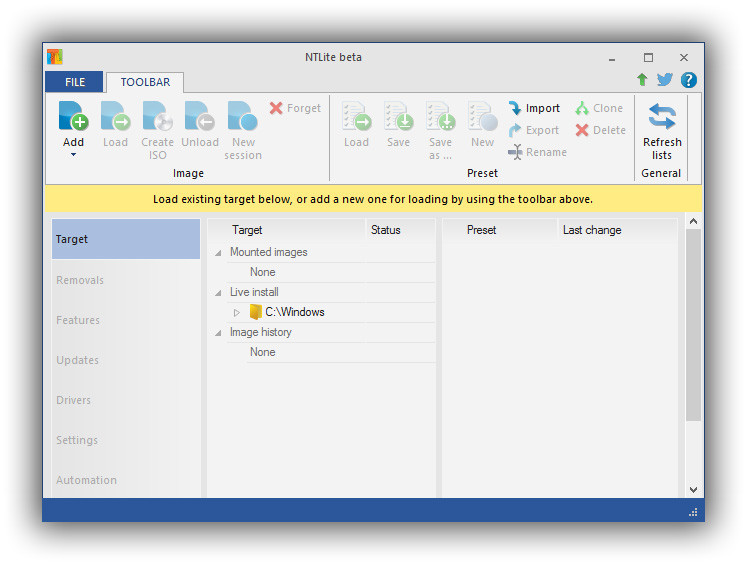Click the Import preset icon
This screenshot has height=564, width=747.
(x=516, y=108)
